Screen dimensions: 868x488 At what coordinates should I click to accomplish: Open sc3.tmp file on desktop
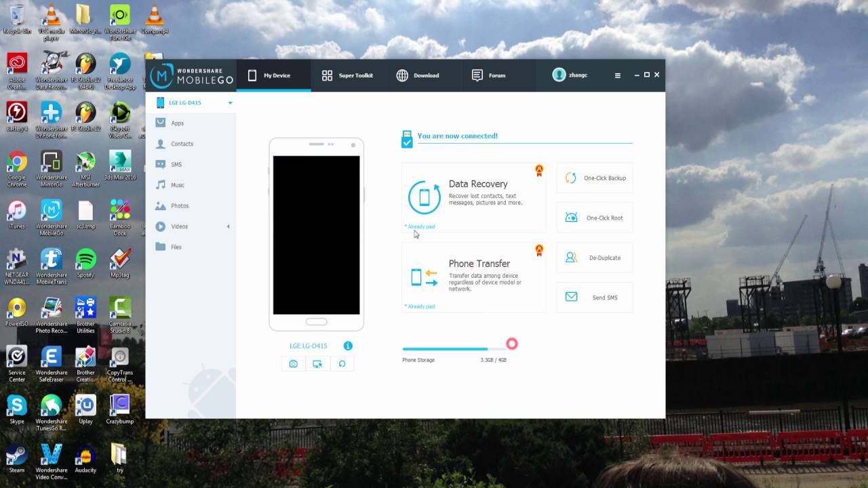pos(86,214)
